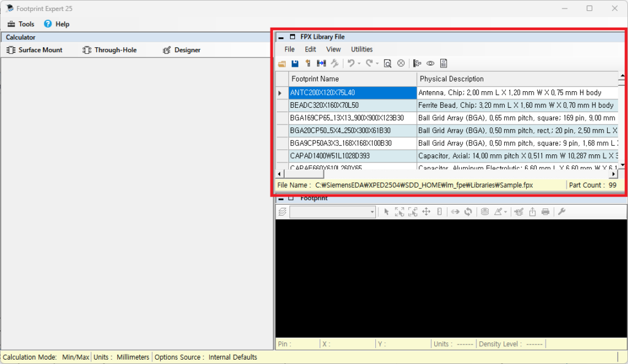Image resolution: width=628 pixels, height=364 pixels.
Task: Open the Through-Hole calculator
Action: point(110,50)
